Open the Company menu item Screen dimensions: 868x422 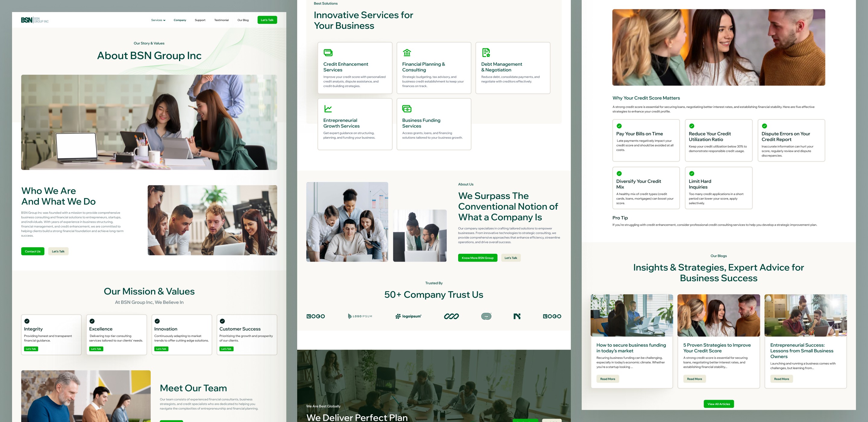click(180, 20)
